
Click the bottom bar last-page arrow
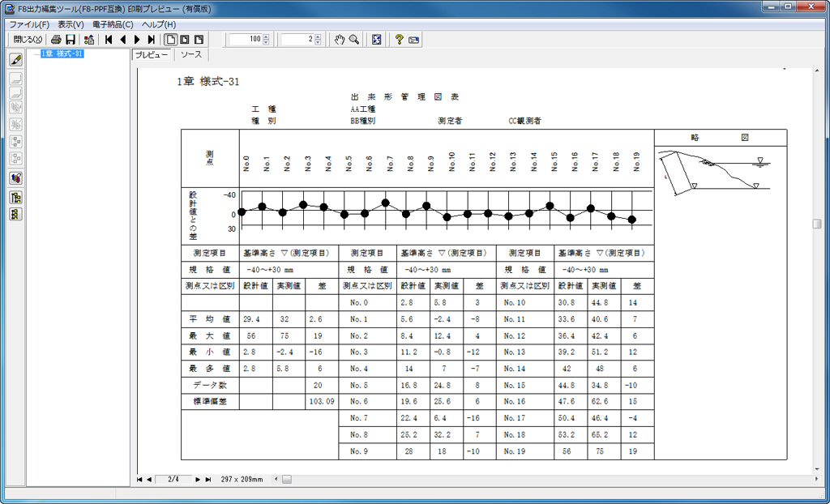tap(208, 480)
